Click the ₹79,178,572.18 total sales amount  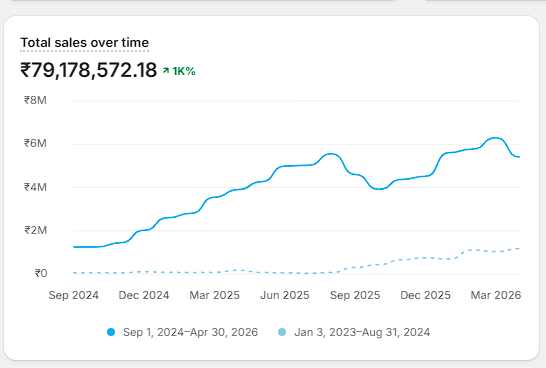coord(89,70)
